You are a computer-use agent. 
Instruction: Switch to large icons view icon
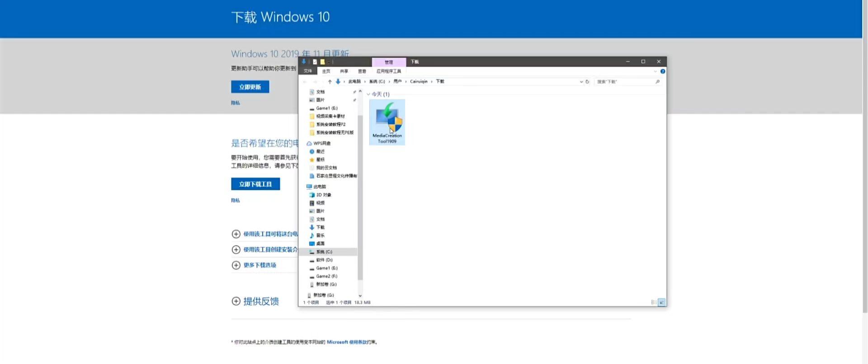coord(662,302)
